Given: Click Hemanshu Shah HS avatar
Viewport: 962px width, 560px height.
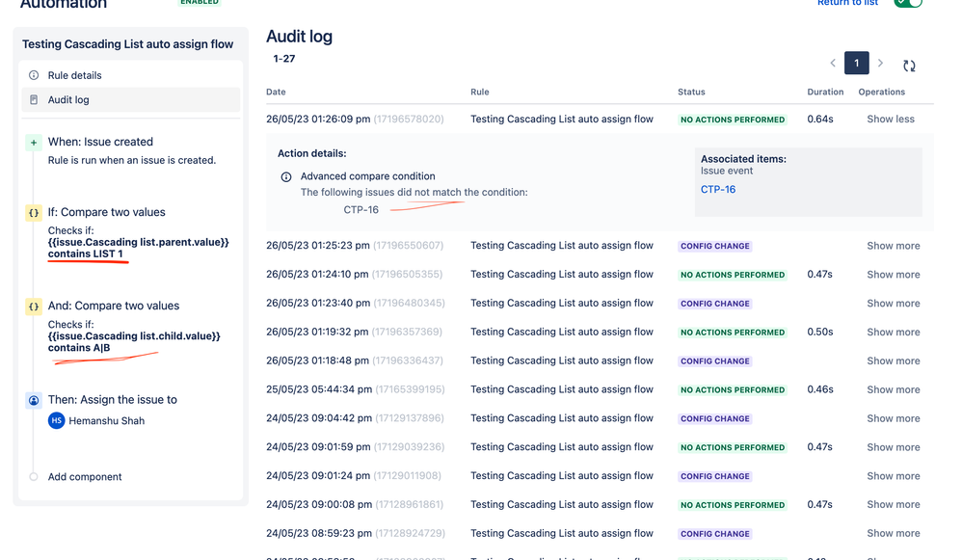Looking at the screenshot, I should (57, 421).
